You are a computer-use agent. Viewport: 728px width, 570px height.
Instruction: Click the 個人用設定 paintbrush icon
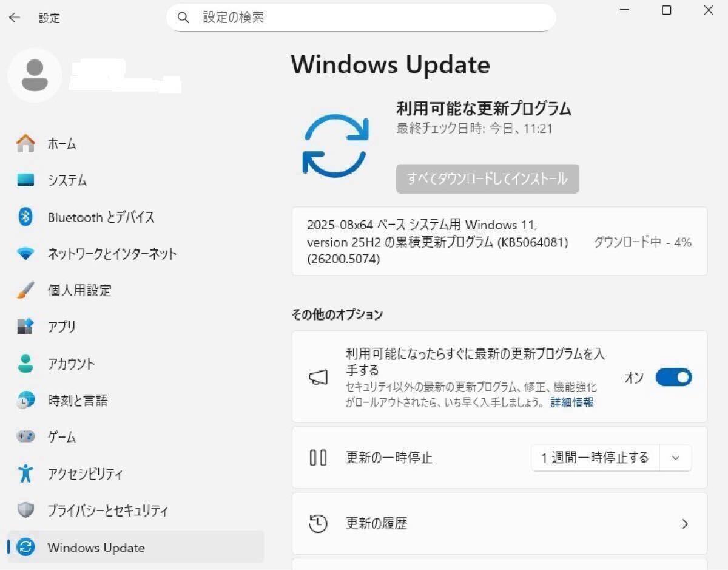click(25, 290)
